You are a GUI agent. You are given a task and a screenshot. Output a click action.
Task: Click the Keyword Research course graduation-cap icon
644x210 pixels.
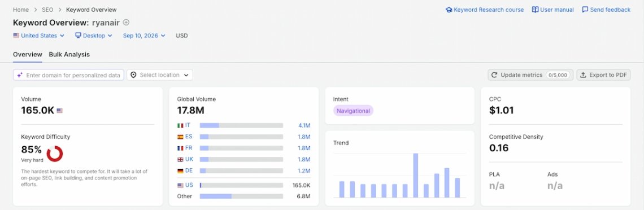point(449,10)
